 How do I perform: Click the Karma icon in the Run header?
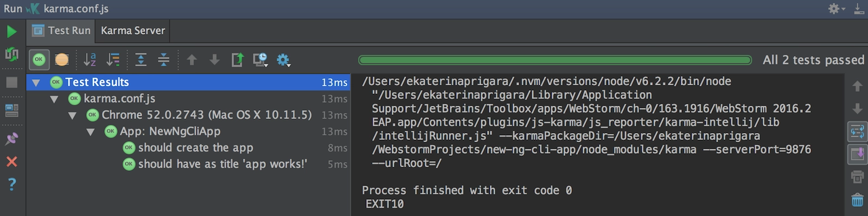pyautogui.click(x=33, y=9)
